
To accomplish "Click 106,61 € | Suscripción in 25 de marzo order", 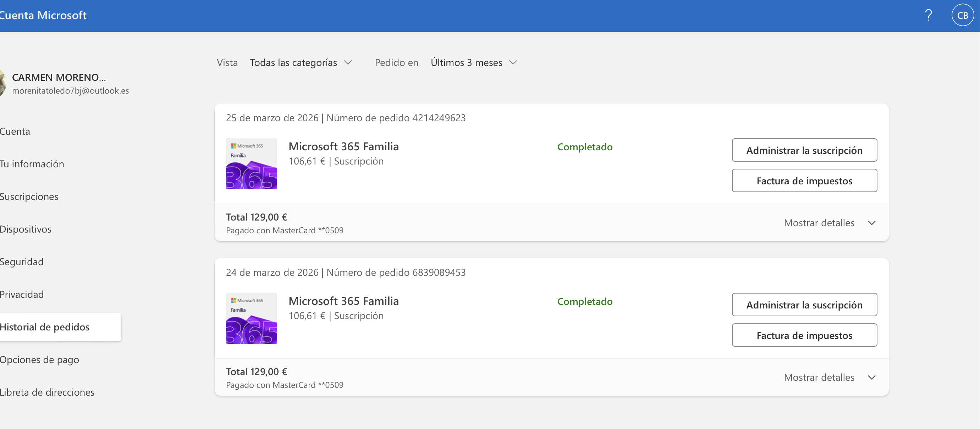I will pyautogui.click(x=336, y=161).
